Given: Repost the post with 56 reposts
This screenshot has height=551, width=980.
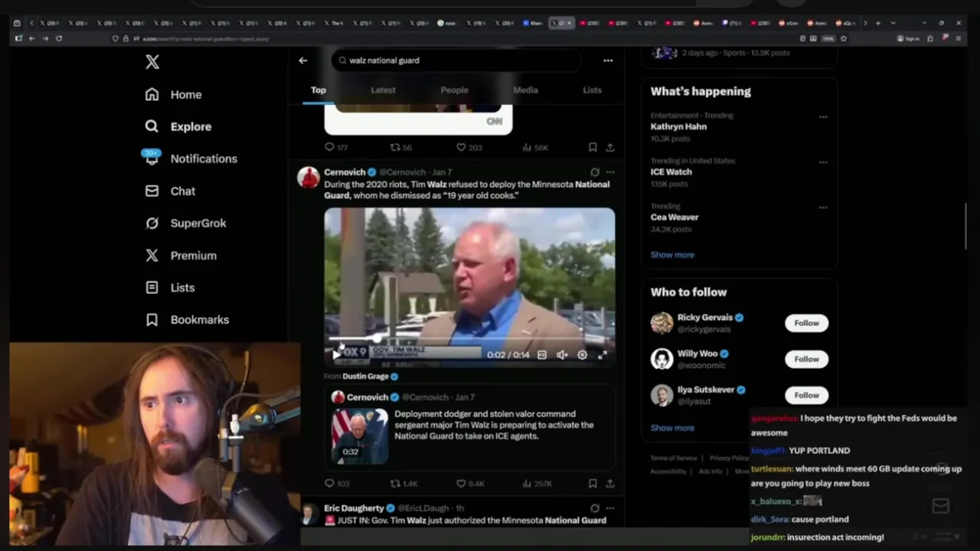Looking at the screenshot, I should 401,147.
